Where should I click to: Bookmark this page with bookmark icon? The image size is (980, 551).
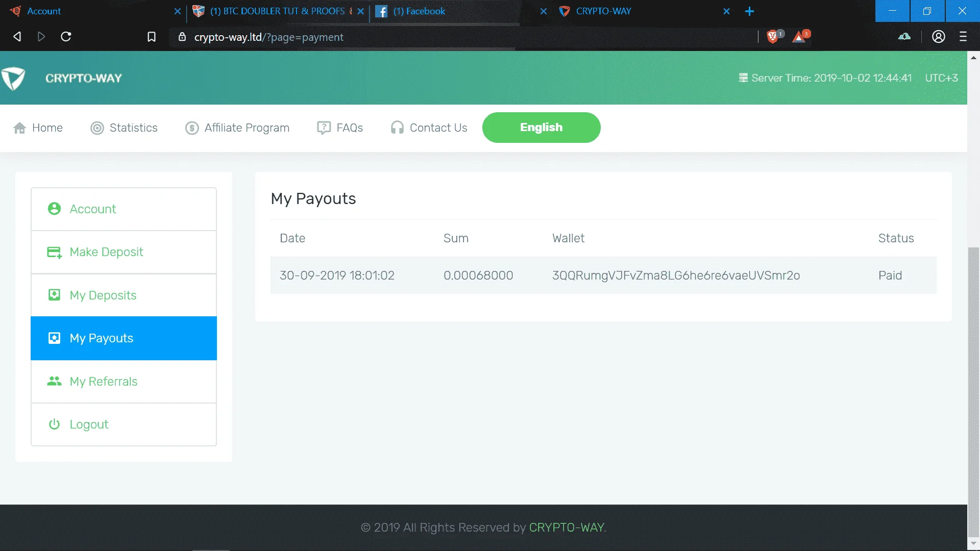152,37
